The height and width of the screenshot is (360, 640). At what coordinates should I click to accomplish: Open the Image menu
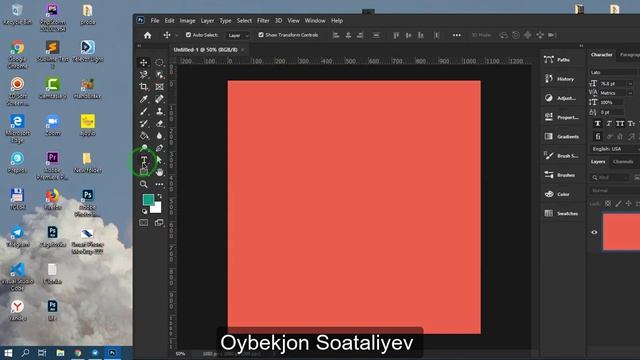(x=187, y=20)
